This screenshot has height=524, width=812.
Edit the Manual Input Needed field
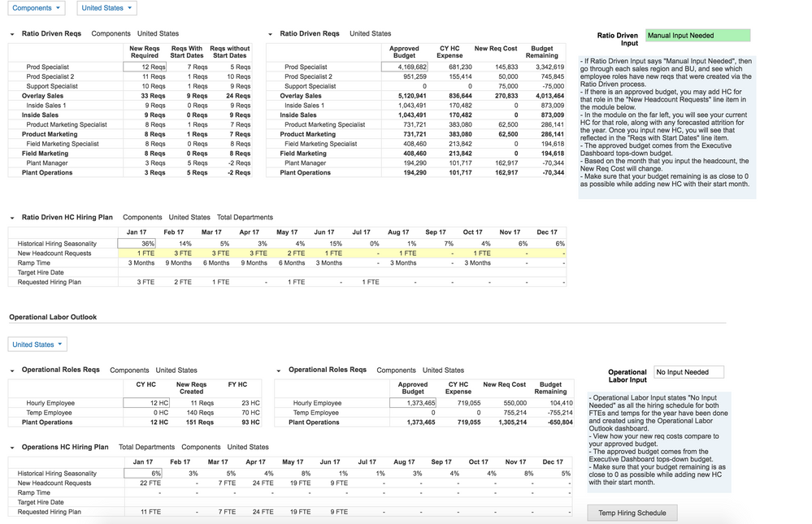(x=697, y=36)
